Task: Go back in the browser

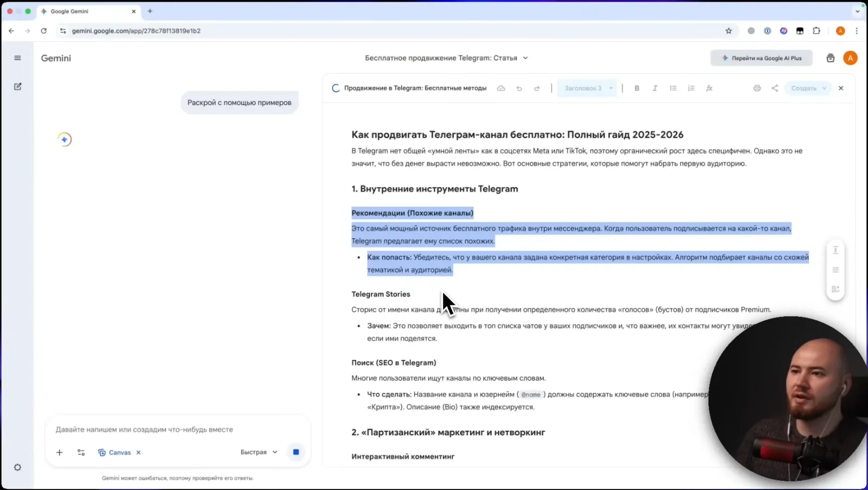Action: pos(11,31)
